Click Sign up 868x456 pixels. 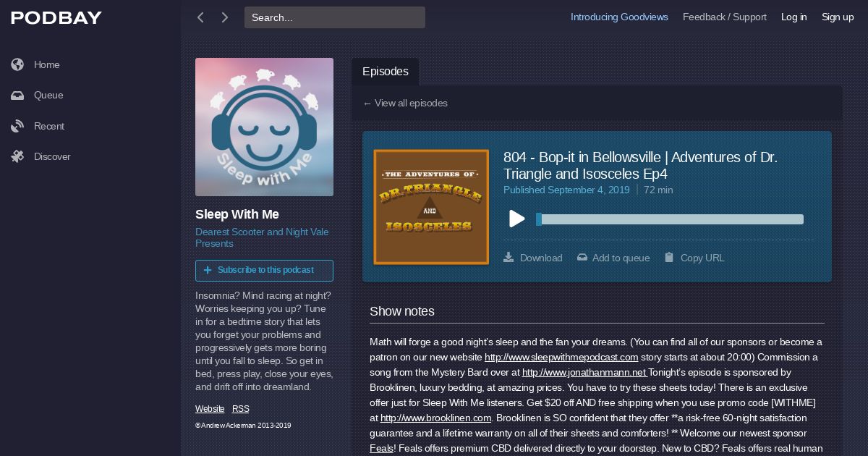[x=838, y=17]
